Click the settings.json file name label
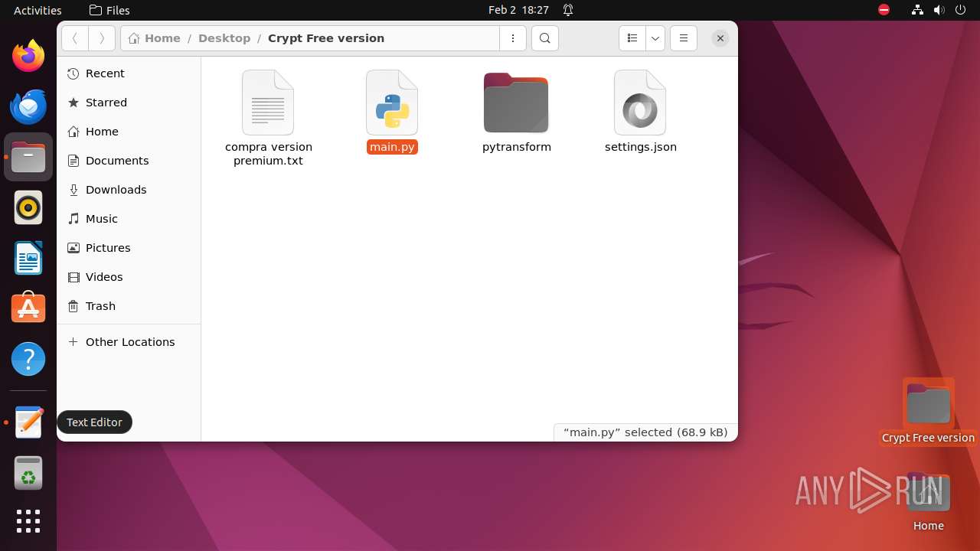This screenshot has height=551, width=980. click(x=641, y=147)
